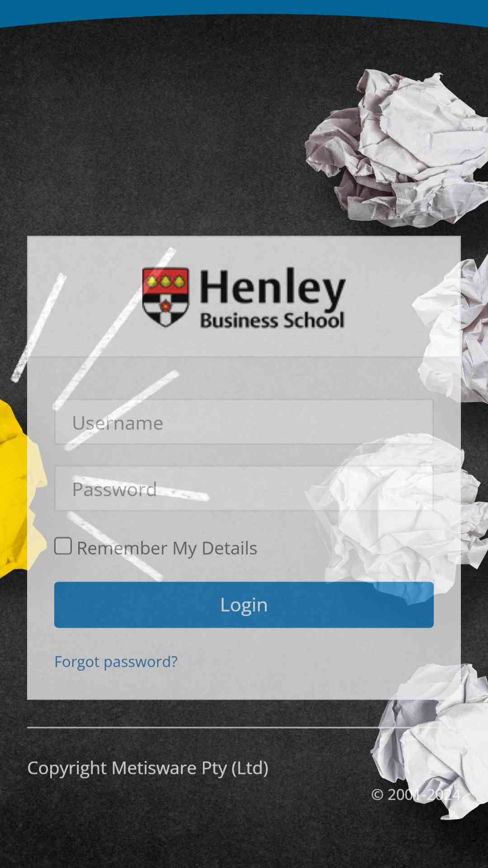The width and height of the screenshot is (488, 868).
Task: Click the Password placeholder text
Action: coord(114,490)
